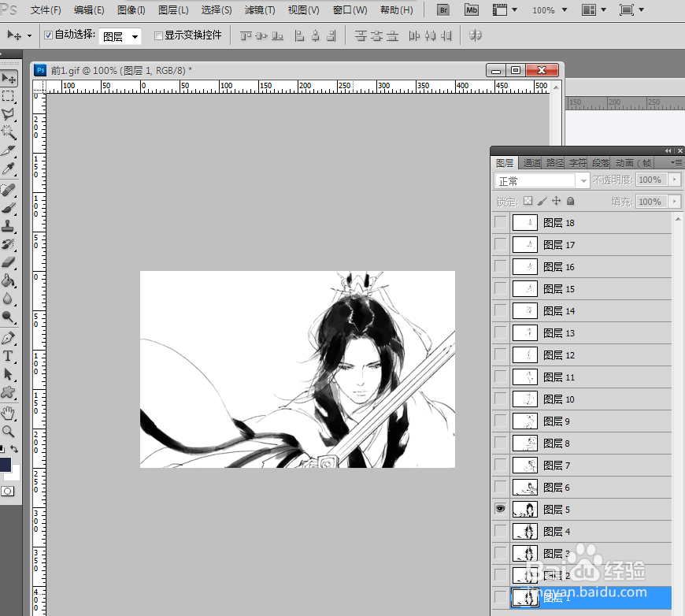Select the Pen tool

pyautogui.click(x=9, y=338)
